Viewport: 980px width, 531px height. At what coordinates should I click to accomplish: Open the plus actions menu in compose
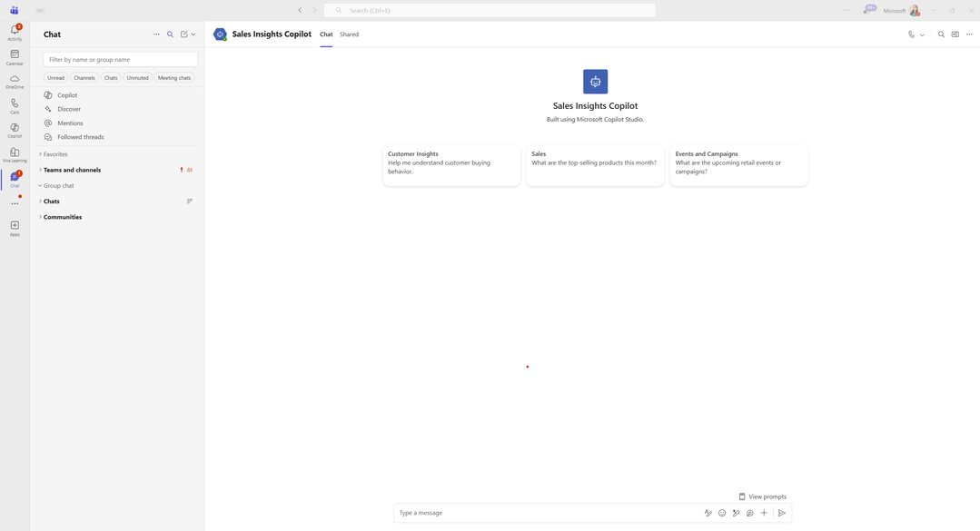764,513
